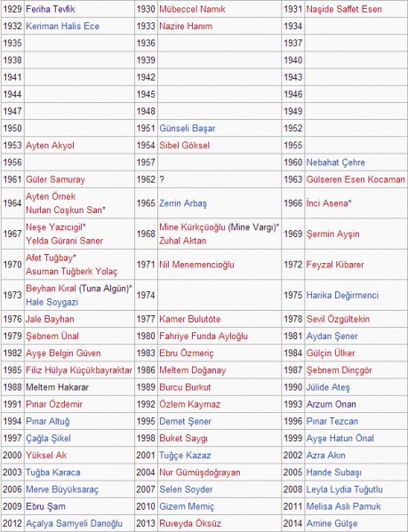Click the Filiz Hülya Küçükbayraktar link
408x532 pixels.
tap(79, 370)
